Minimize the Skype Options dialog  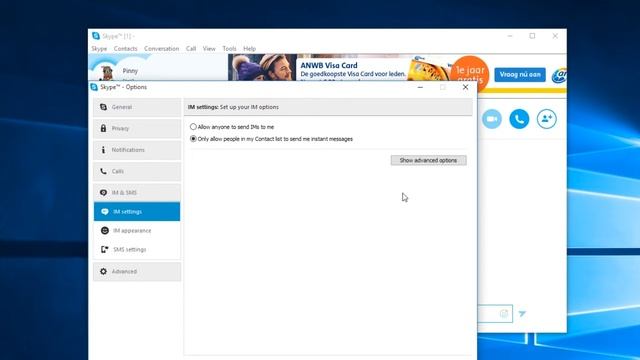tap(420, 87)
